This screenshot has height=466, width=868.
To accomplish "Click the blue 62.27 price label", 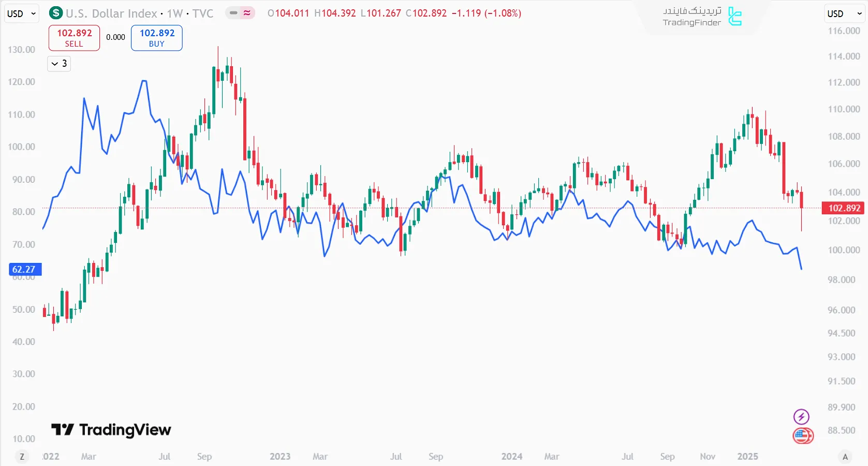I will point(24,269).
